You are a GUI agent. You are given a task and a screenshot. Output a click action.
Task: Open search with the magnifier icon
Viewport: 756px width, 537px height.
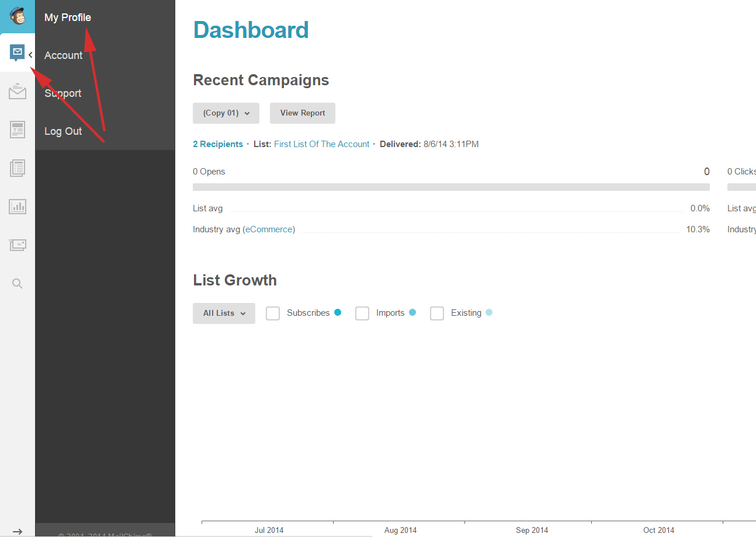click(x=18, y=284)
